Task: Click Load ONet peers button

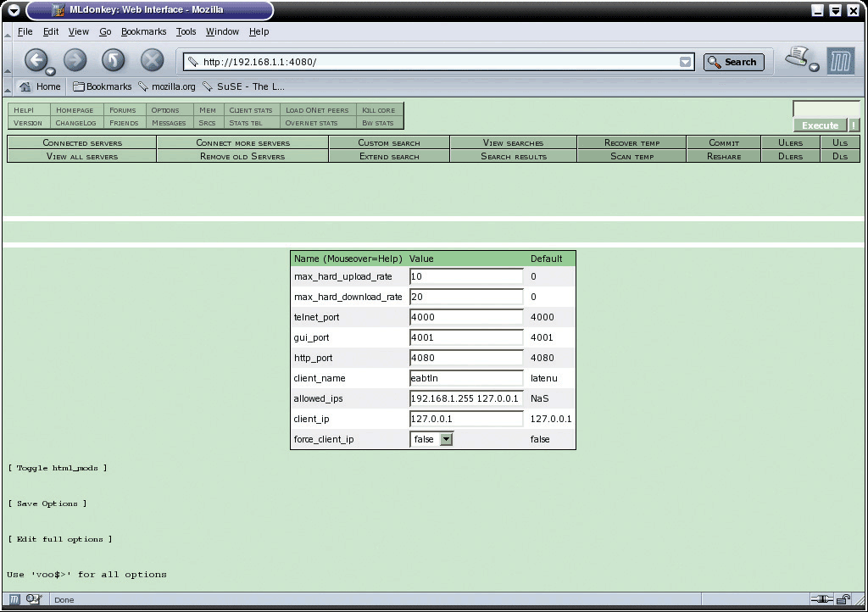Action: click(319, 109)
